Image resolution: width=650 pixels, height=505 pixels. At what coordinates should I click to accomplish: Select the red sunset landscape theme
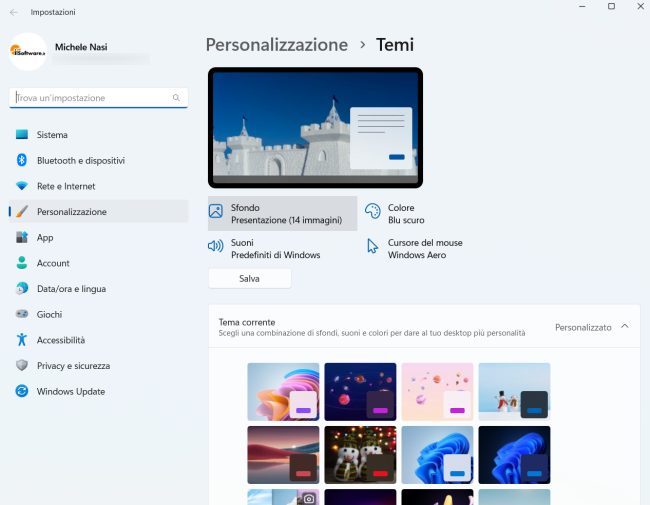click(283, 455)
